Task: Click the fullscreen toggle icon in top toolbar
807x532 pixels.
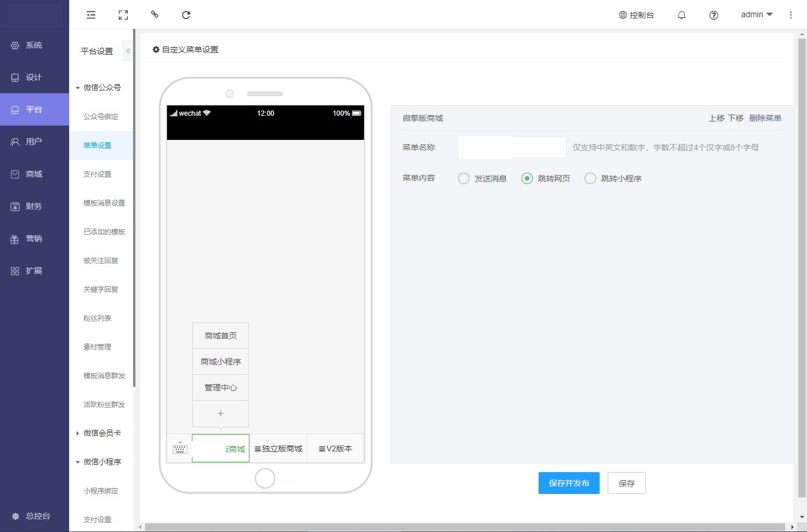Action: click(x=123, y=15)
